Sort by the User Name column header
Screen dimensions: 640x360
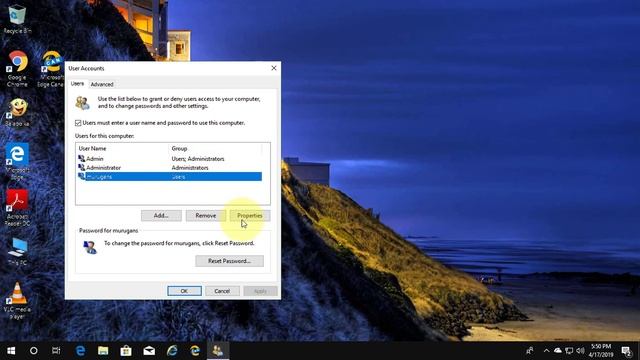[x=122, y=149]
